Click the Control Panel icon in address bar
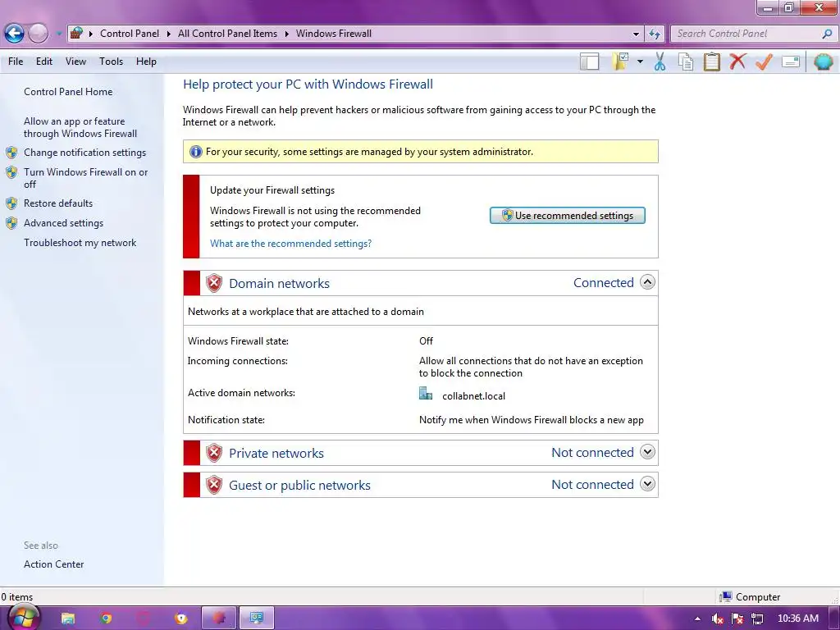The width and height of the screenshot is (840, 630). click(76, 33)
